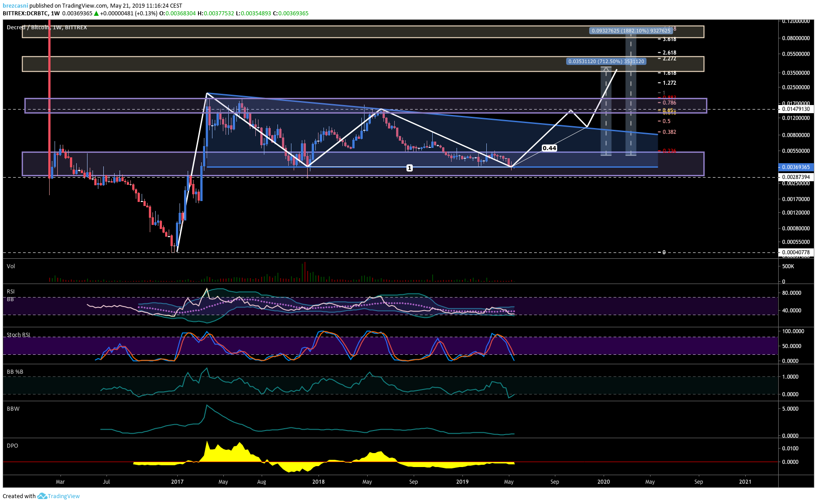Image resolution: width=817 pixels, height=504 pixels.
Task: Select the BBW indicator label
Action: tap(13, 408)
